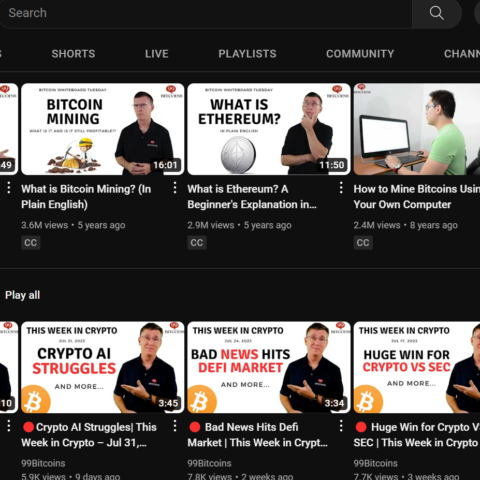The image size is (480, 480).
Task: Open the 99Bitcoins channel link under Crypto AI Struggles
Action: (43, 463)
